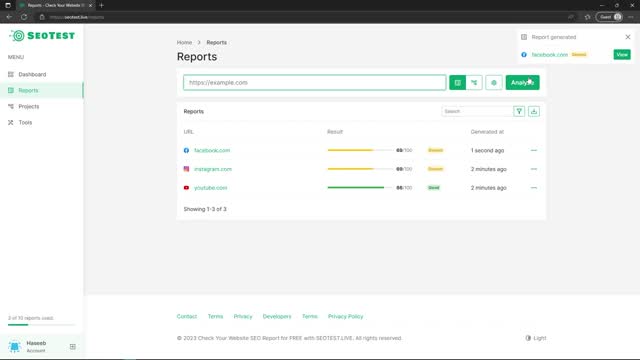Click the Dashboard sidebar icon

11,74
